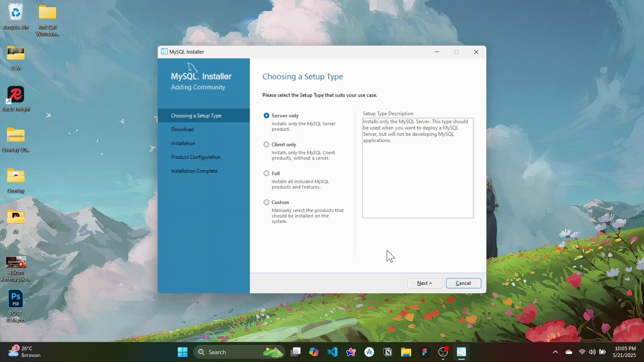
Task: Click the 'Adding Community' subtitle text
Action: 198,87
